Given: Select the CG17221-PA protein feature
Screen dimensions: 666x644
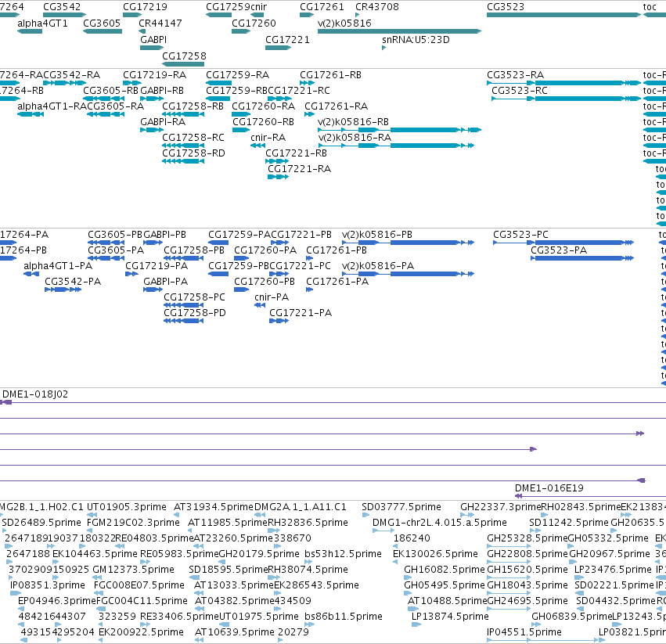Looking at the screenshot, I should [279, 321].
